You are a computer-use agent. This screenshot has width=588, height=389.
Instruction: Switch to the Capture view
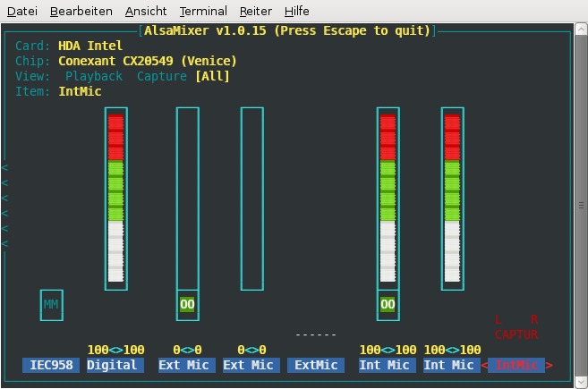click(162, 76)
